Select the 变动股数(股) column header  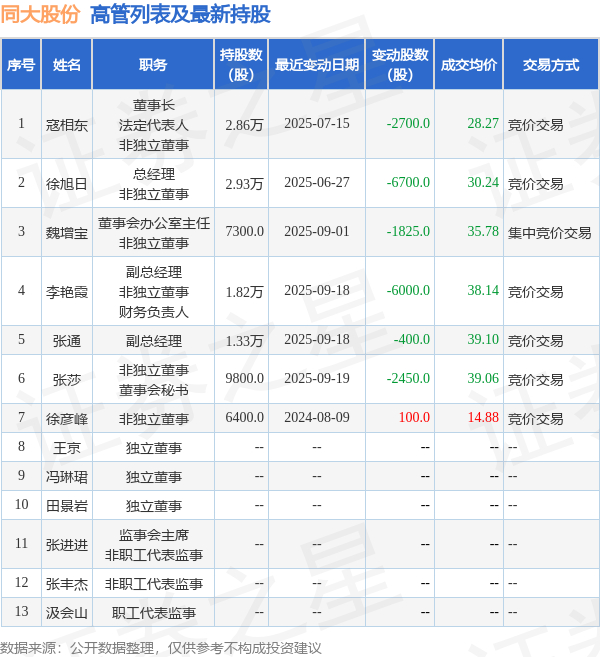(x=400, y=65)
